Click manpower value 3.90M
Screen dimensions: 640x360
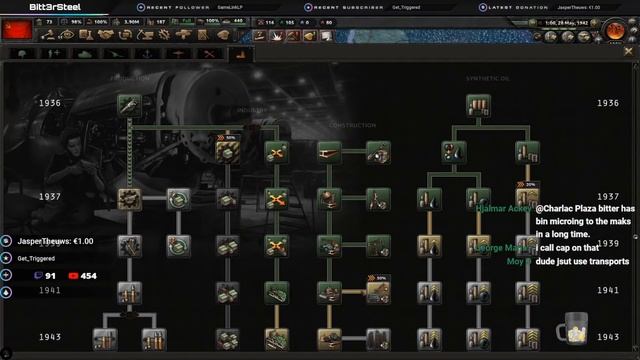pos(131,22)
